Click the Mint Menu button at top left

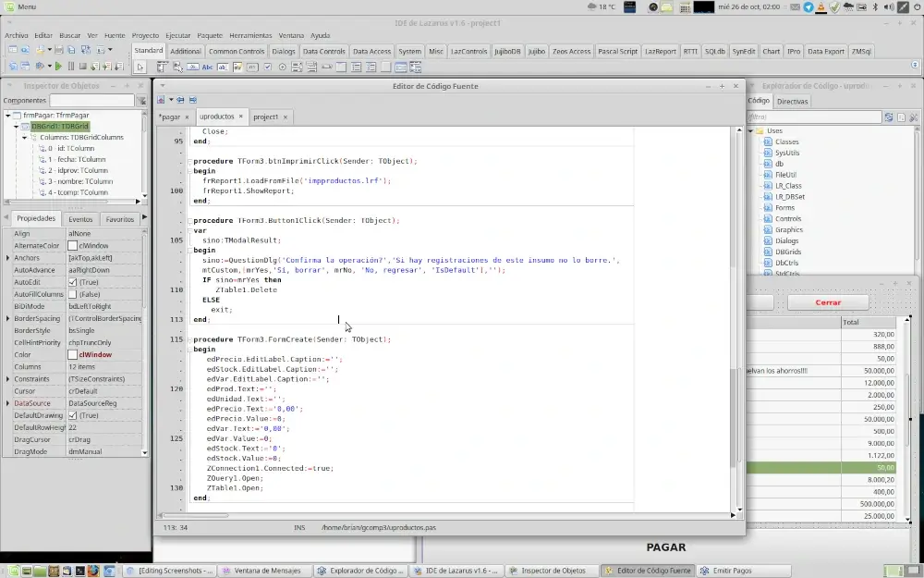click(21, 6)
